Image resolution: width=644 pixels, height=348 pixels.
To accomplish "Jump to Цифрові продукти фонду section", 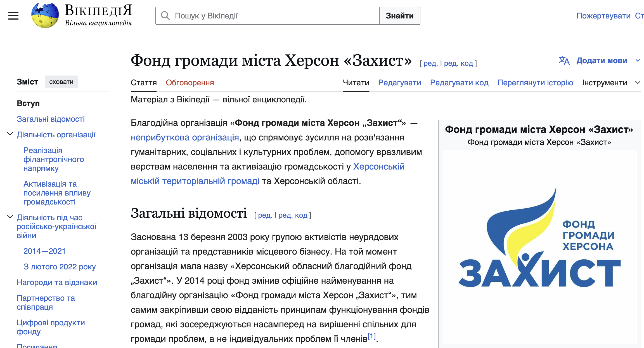I will pos(51,327).
